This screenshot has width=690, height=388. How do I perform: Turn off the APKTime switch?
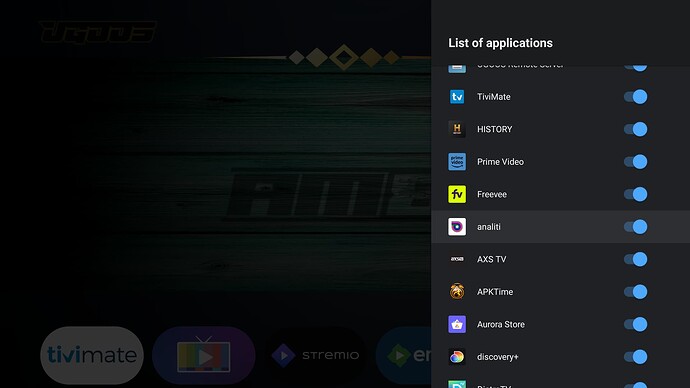[635, 292]
